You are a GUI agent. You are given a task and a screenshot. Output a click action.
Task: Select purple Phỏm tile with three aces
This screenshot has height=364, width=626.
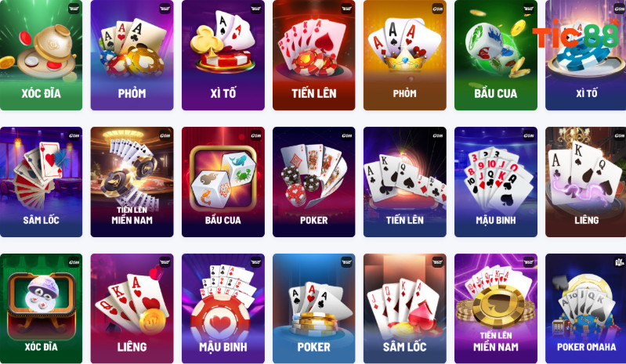132,55
